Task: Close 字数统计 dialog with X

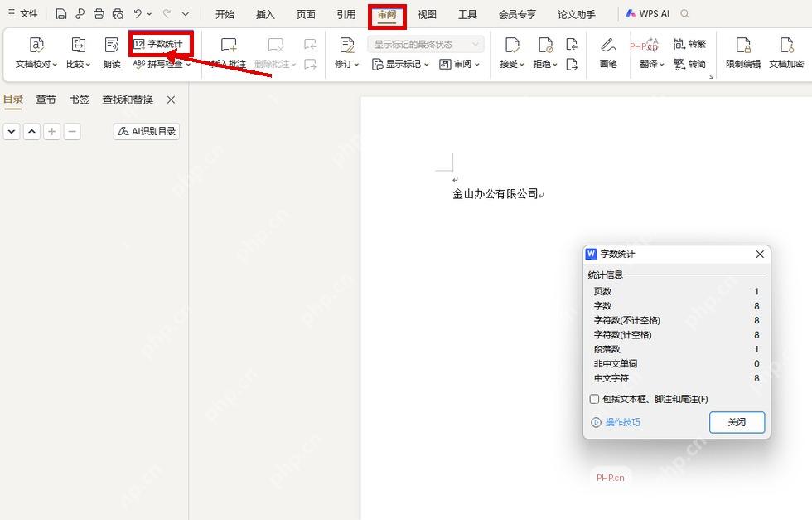Action: [x=760, y=254]
